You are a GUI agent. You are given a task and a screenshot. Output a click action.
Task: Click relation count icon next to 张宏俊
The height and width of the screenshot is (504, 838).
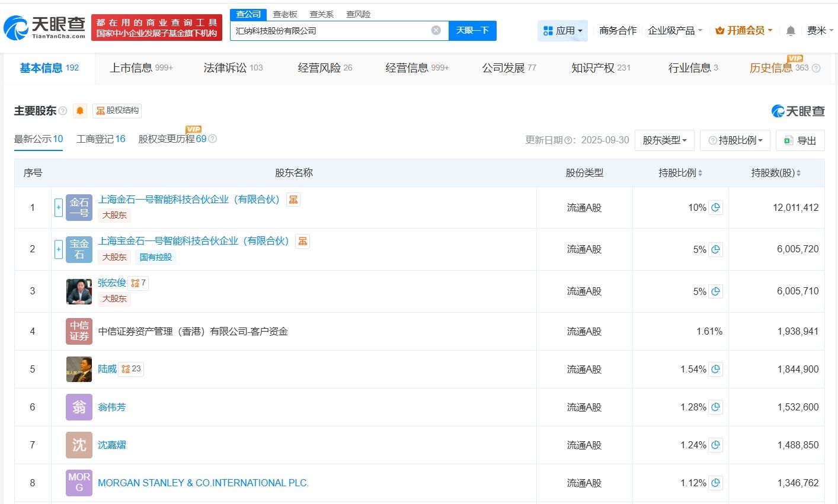(x=138, y=283)
